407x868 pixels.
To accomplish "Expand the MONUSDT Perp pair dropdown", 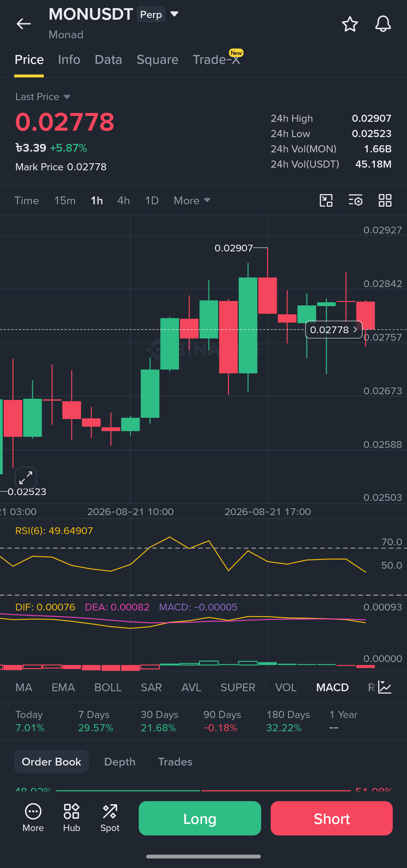I will (x=174, y=14).
